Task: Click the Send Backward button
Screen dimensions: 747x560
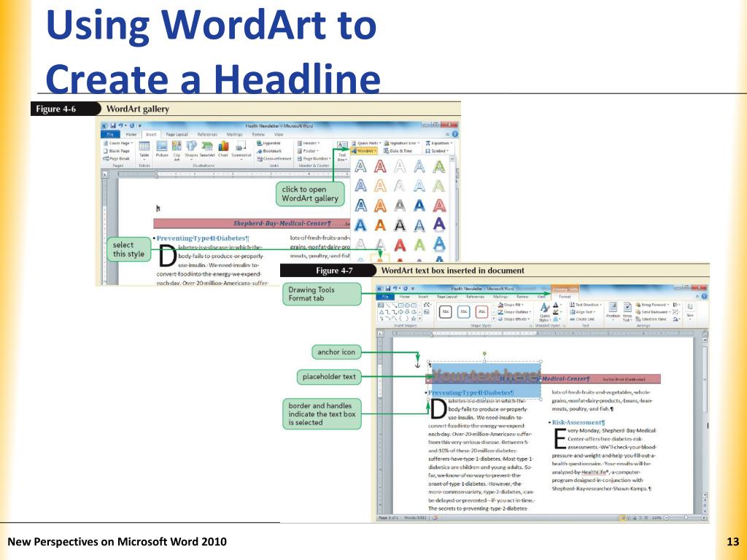Action: (654, 312)
